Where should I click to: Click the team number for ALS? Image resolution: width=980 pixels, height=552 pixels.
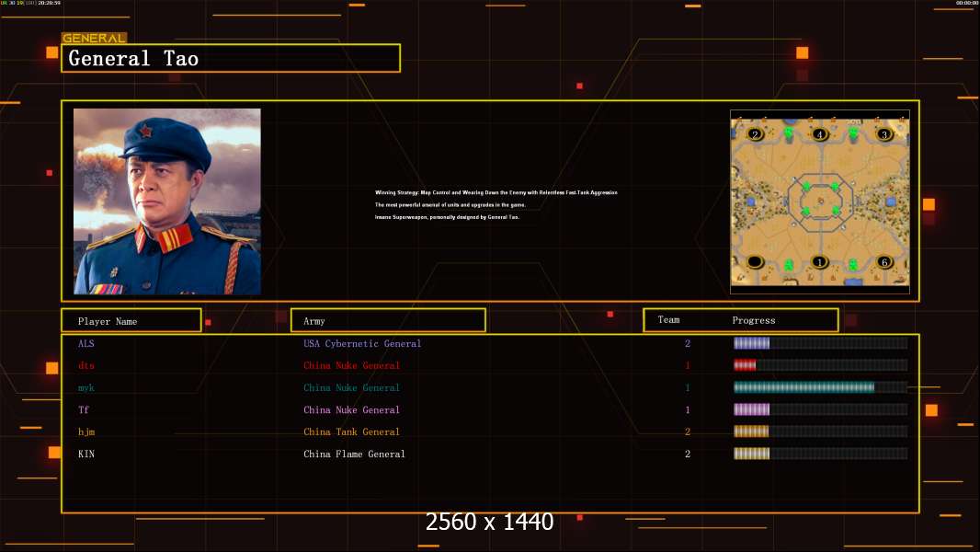(688, 343)
